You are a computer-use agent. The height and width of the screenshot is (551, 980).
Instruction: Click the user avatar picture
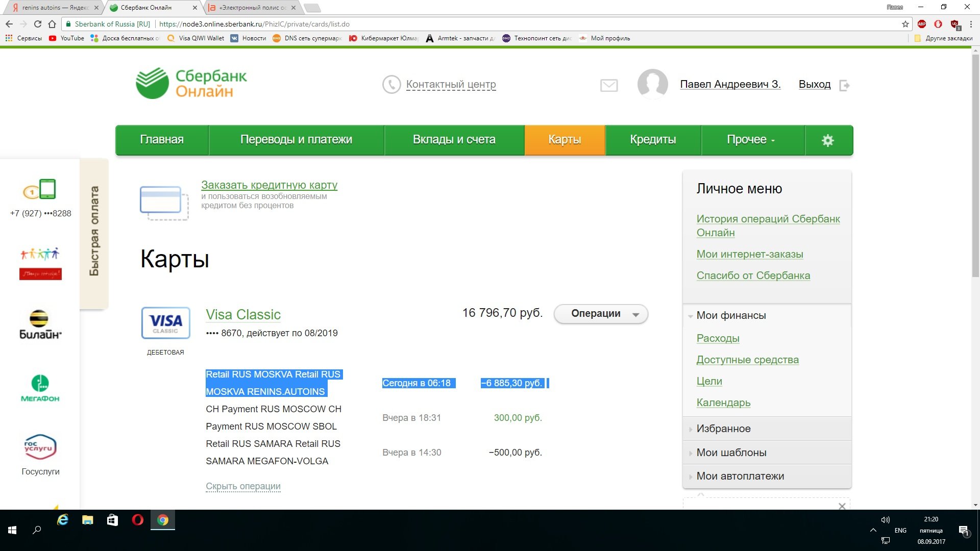(x=652, y=84)
